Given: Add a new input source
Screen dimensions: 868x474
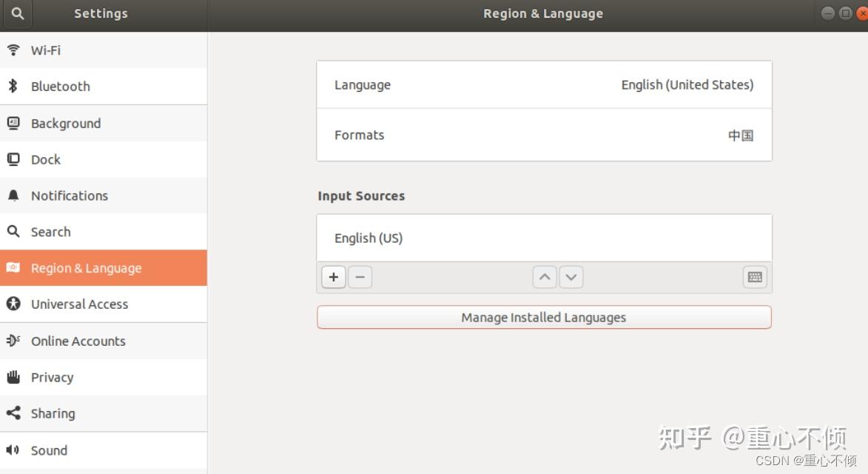Looking at the screenshot, I should point(333,276).
